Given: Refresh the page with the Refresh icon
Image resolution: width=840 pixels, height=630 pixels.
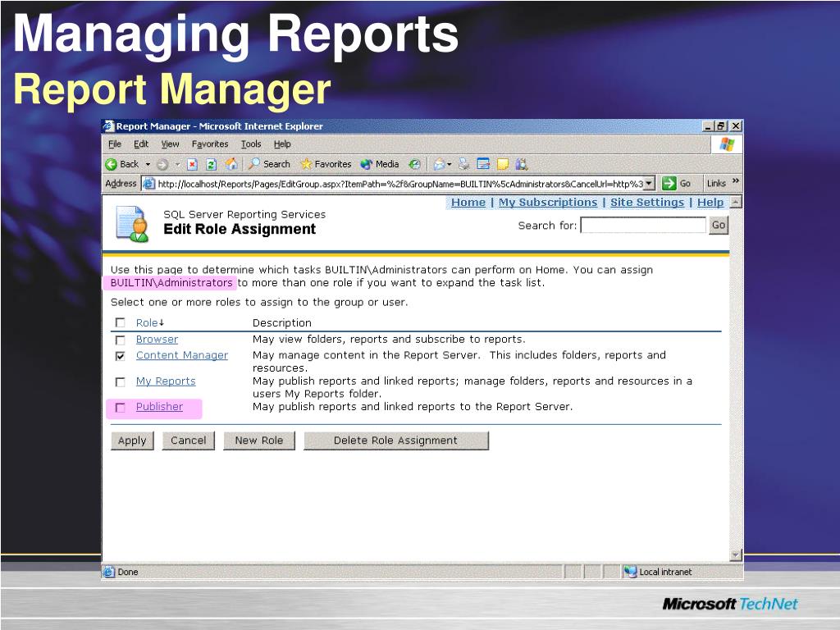Looking at the screenshot, I should (x=212, y=164).
